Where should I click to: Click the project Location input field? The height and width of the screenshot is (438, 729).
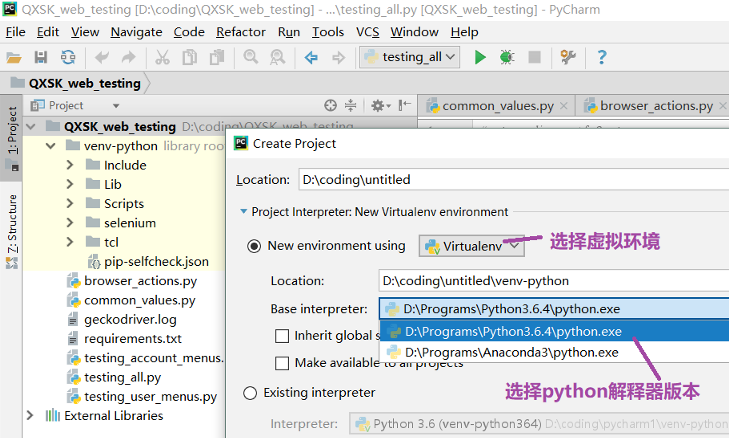pos(513,180)
